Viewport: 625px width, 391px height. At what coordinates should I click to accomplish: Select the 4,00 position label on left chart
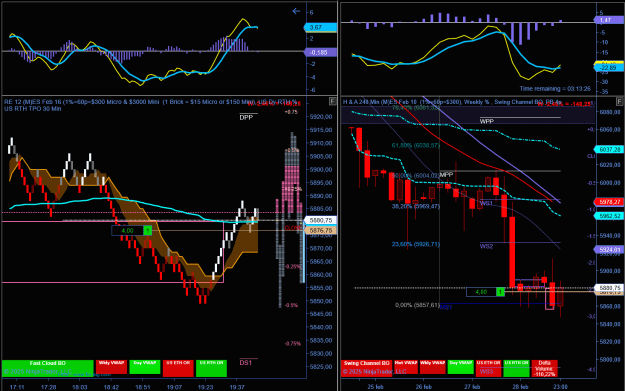(127, 230)
